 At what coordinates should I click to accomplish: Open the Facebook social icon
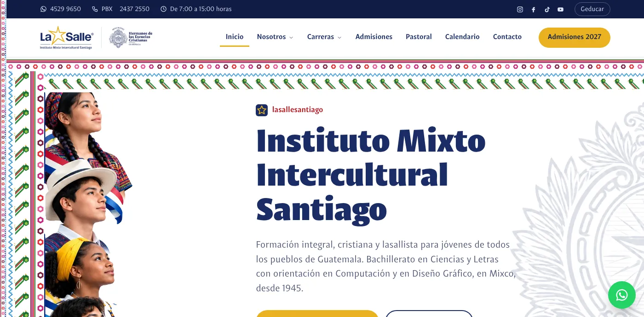534,9
